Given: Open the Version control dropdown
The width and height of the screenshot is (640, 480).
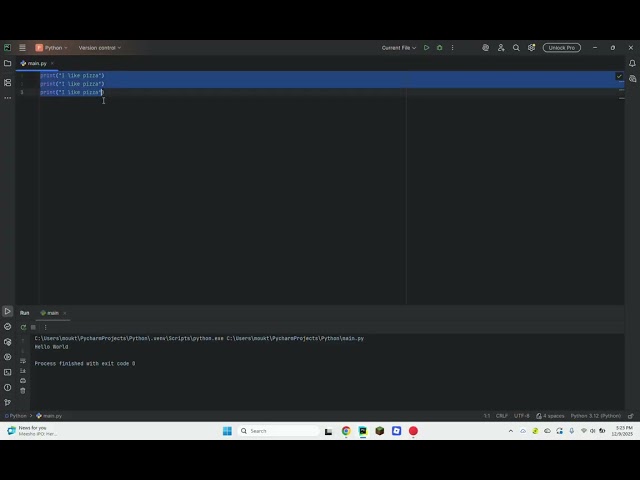Looking at the screenshot, I should coord(100,48).
